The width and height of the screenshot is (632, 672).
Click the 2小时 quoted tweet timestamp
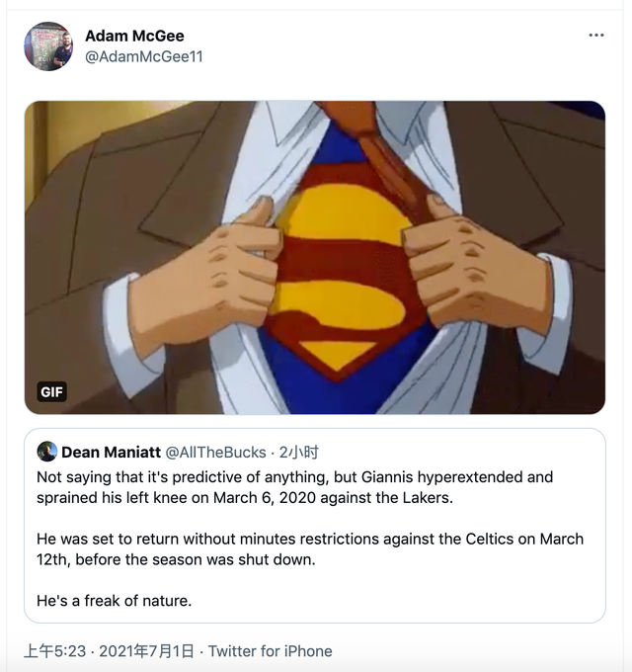click(x=299, y=453)
